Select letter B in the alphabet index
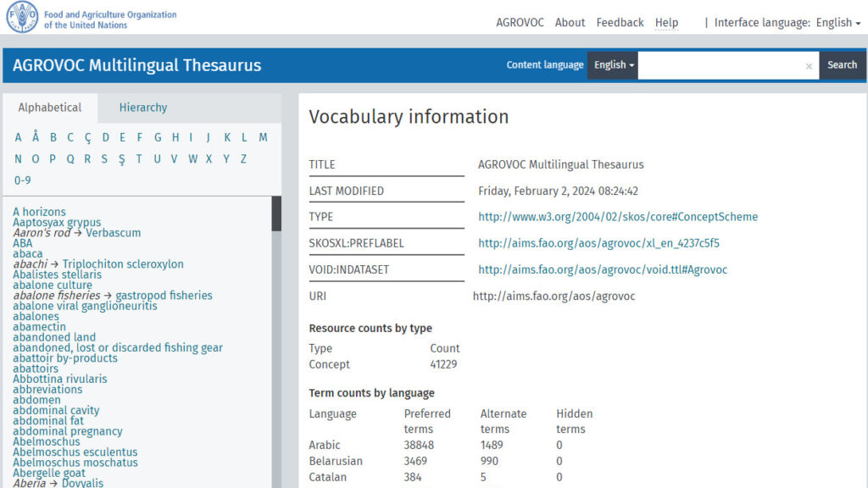This screenshot has width=868, height=488. (x=53, y=137)
